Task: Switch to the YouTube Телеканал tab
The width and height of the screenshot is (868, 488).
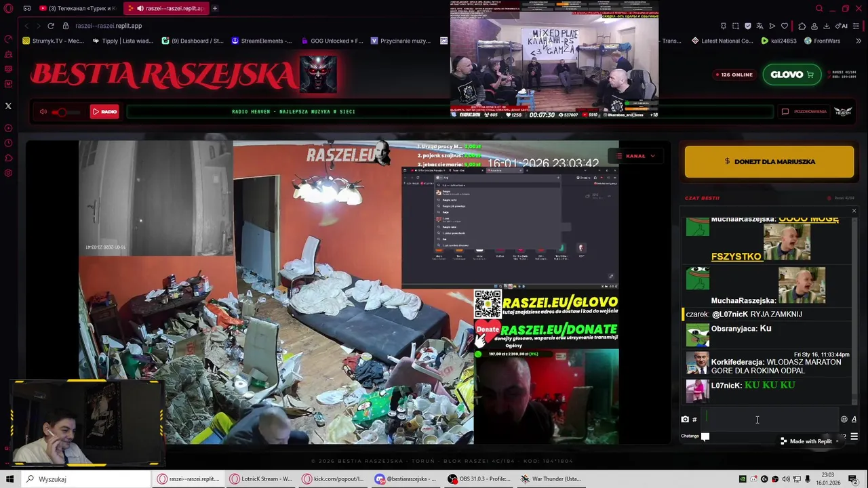Action: pos(78,8)
